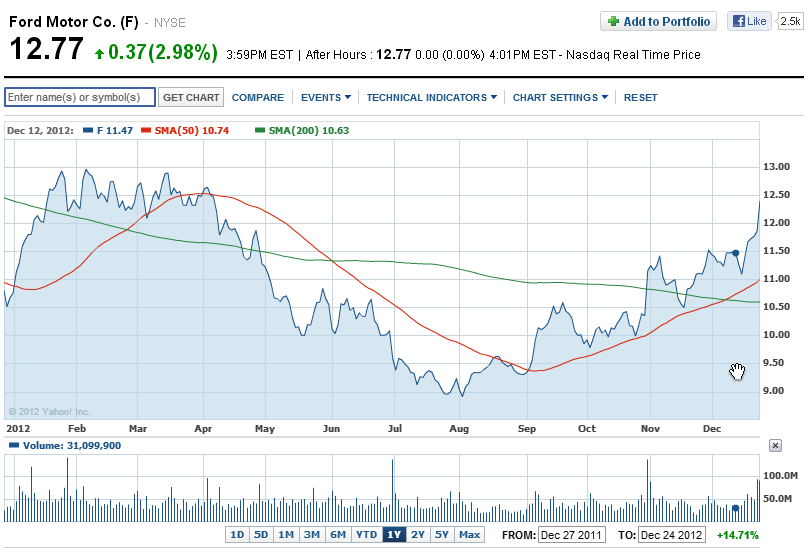Click the SMA(50) 10.74 legend label
The image size is (810, 548).
point(192,131)
